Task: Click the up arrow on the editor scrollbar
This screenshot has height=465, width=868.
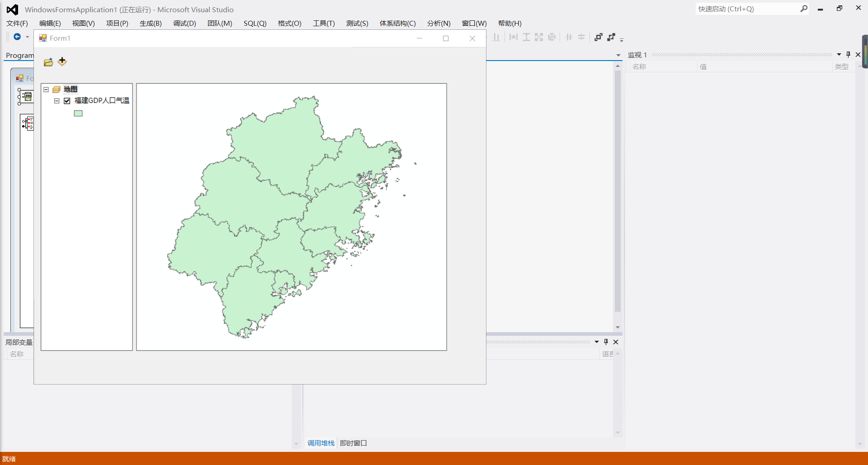Action: click(x=618, y=66)
